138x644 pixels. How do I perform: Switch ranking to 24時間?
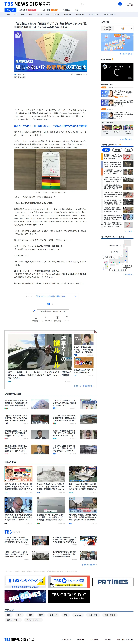pyautogui.click(x=117, y=150)
